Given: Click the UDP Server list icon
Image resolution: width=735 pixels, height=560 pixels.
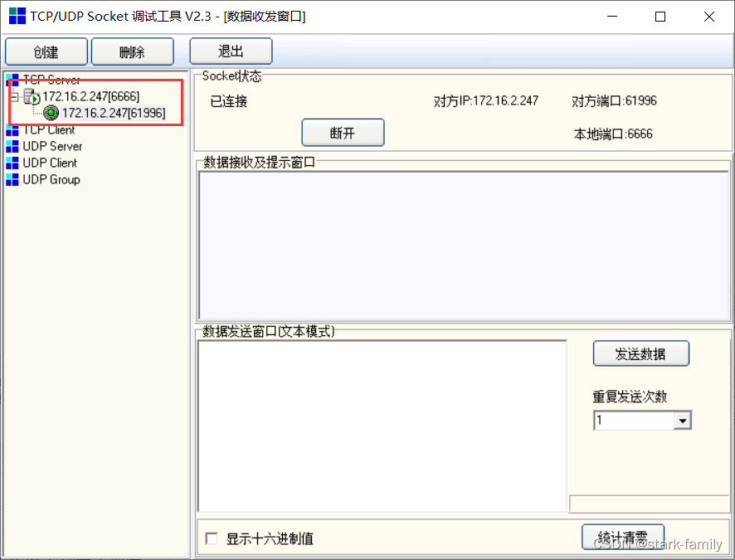Looking at the screenshot, I should [12, 146].
